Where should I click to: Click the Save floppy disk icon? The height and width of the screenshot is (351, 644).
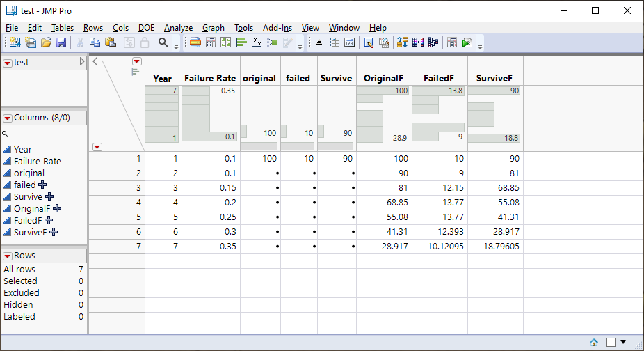click(x=61, y=43)
